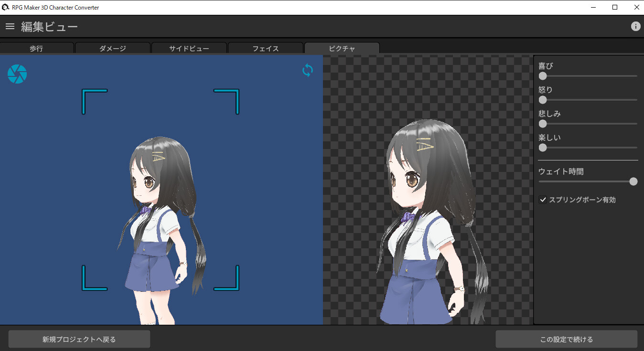Click the RPG Maker app icon in titlebar
Image resolution: width=644 pixels, height=351 pixels.
[5, 7]
